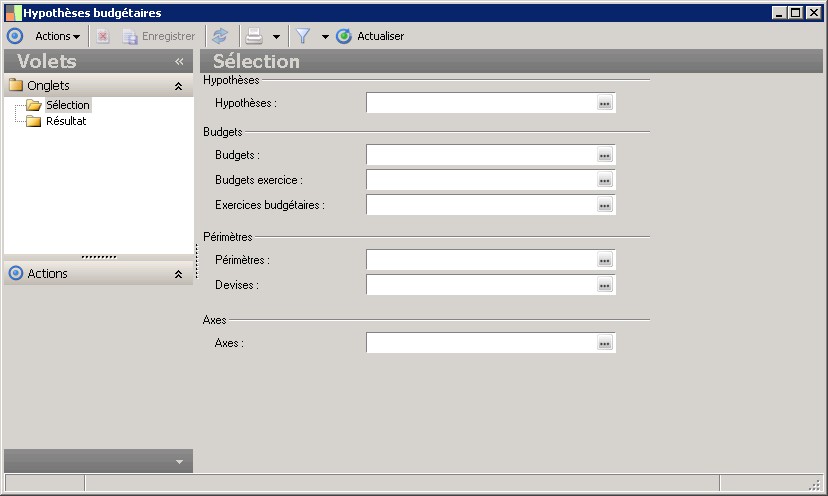Viewport: 828px width, 496px height.
Task: Open the Axes browse button
Action: point(605,343)
